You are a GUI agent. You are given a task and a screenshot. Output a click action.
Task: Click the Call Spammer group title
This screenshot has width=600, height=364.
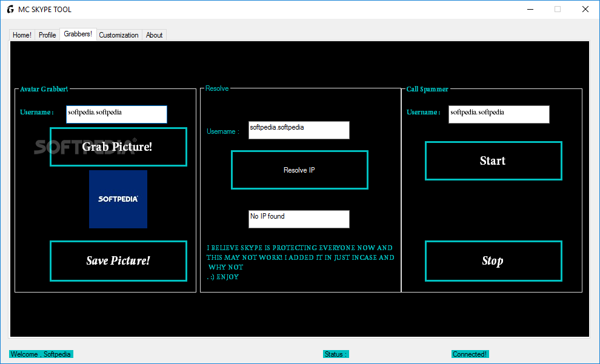click(x=427, y=89)
